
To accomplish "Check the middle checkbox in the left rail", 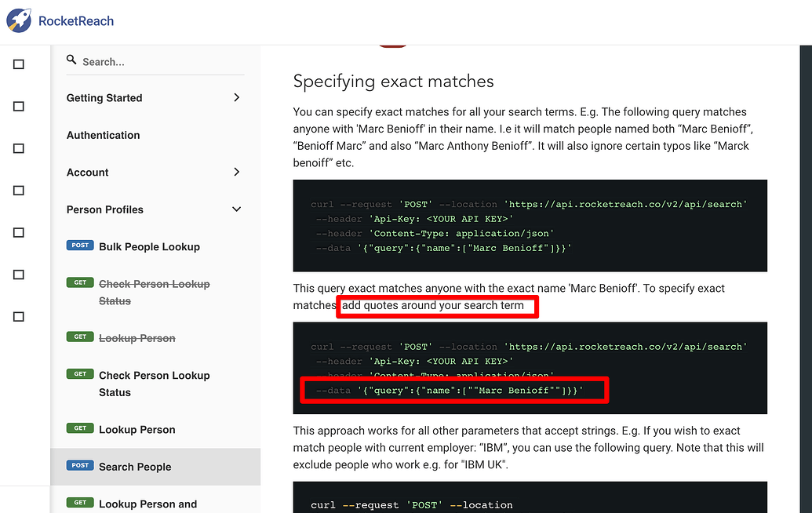I will click(x=18, y=190).
